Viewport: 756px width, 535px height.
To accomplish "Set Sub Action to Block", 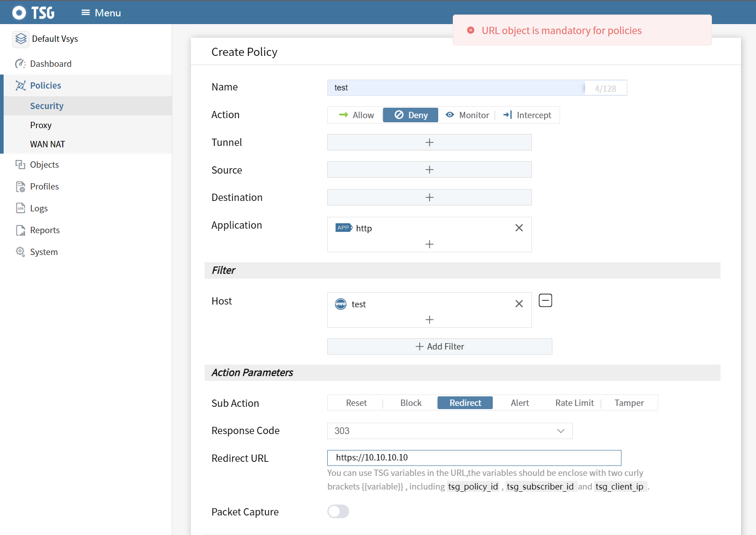I will [411, 403].
